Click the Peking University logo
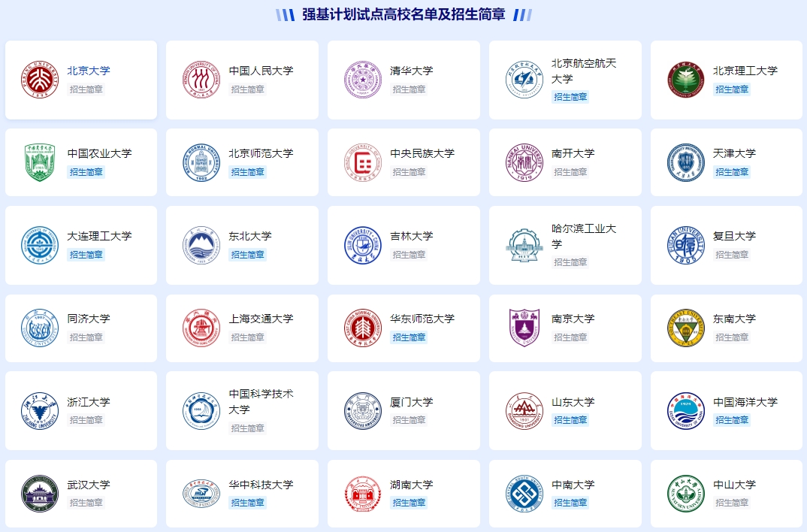The width and height of the screenshot is (807, 532). coord(40,79)
